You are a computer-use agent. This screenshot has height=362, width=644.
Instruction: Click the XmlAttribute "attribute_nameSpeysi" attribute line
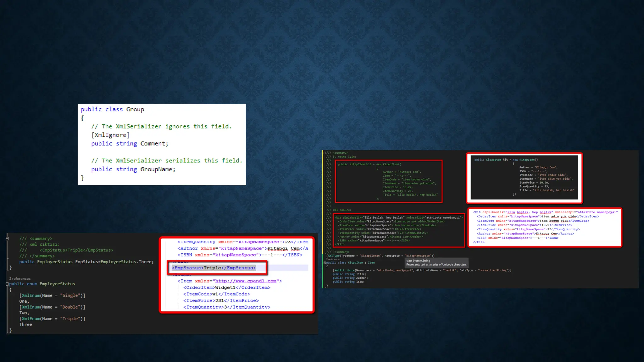(x=422, y=270)
